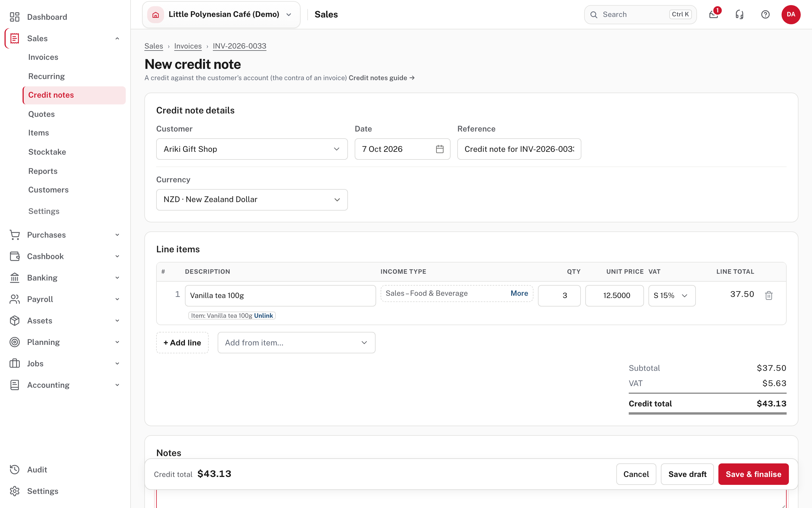The image size is (812, 508).
Task: Click More in the Income type cell
Action: click(x=519, y=293)
